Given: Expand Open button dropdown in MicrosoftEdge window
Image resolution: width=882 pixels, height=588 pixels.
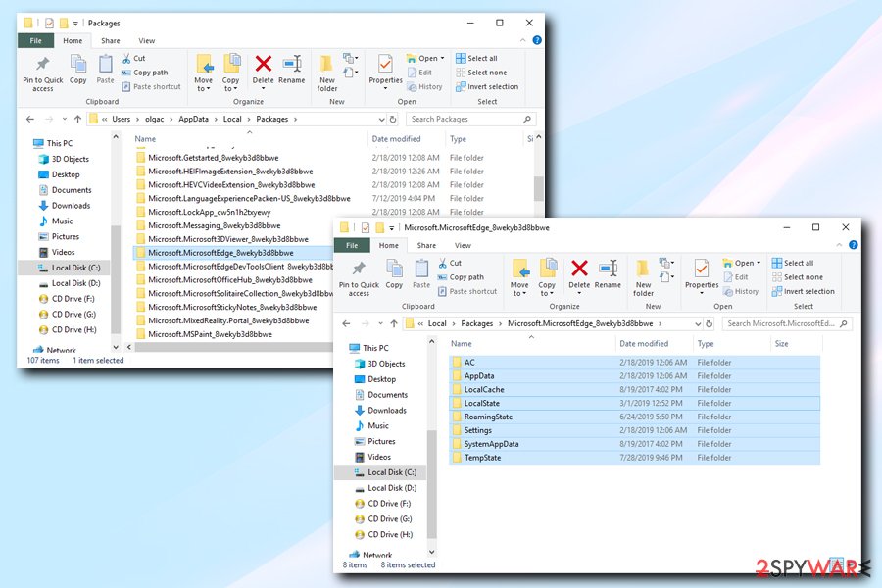Looking at the screenshot, I should pyautogui.click(x=759, y=263).
